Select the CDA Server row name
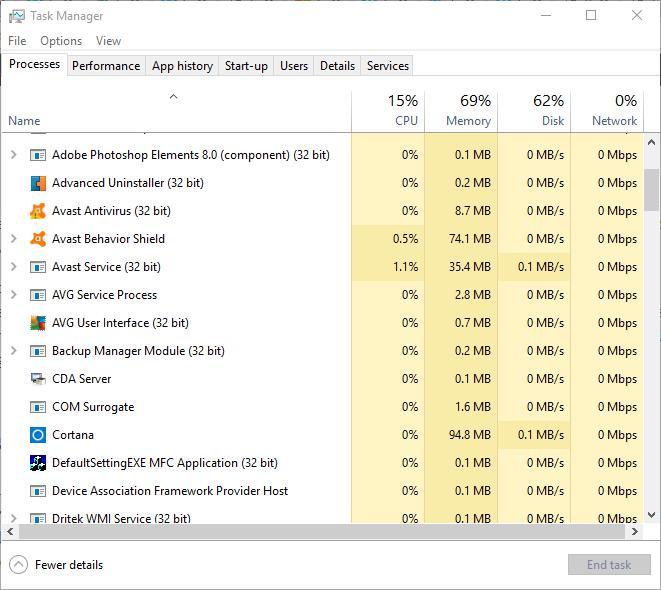 82,379
